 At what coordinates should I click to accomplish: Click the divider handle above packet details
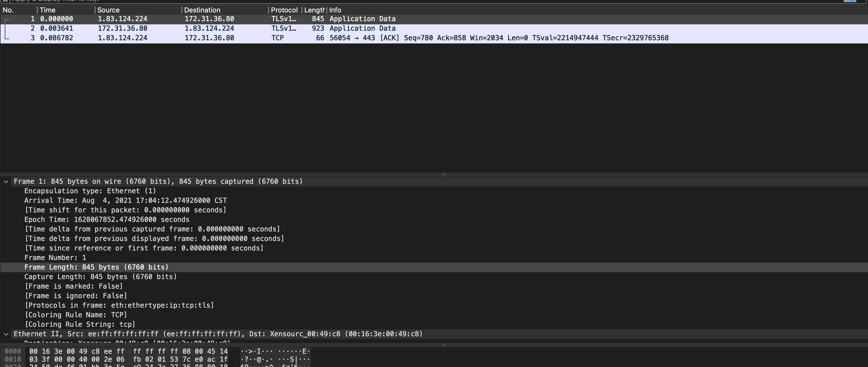(444, 174)
